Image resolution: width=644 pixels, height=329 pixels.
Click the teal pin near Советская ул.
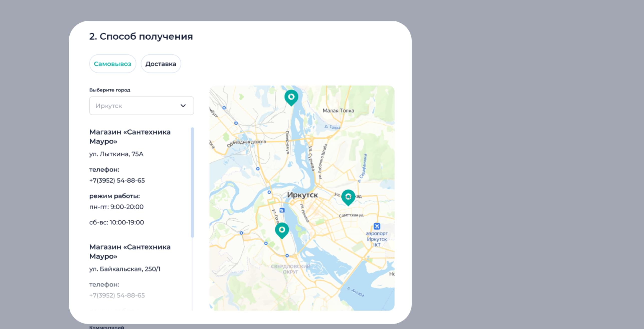tap(348, 197)
